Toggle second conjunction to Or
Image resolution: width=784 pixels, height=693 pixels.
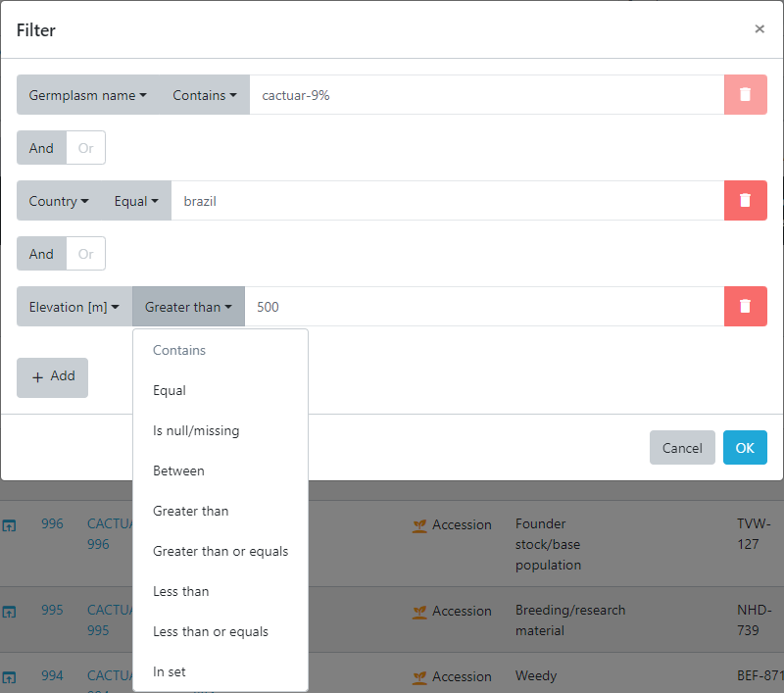pos(85,254)
